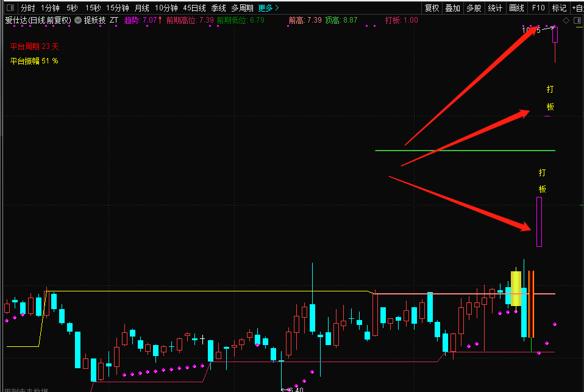Expand 更多 period options
The height and width of the screenshot is (392, 584).
268,8
